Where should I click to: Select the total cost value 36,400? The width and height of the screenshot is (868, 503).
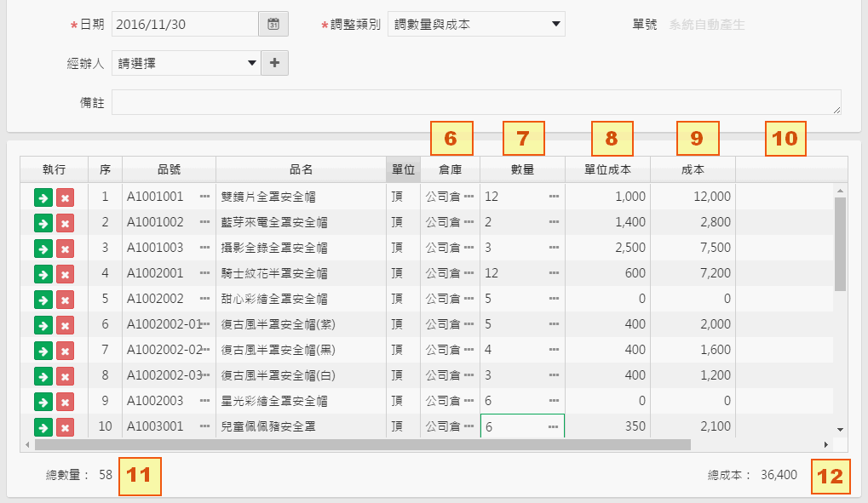tap(779, 475)
